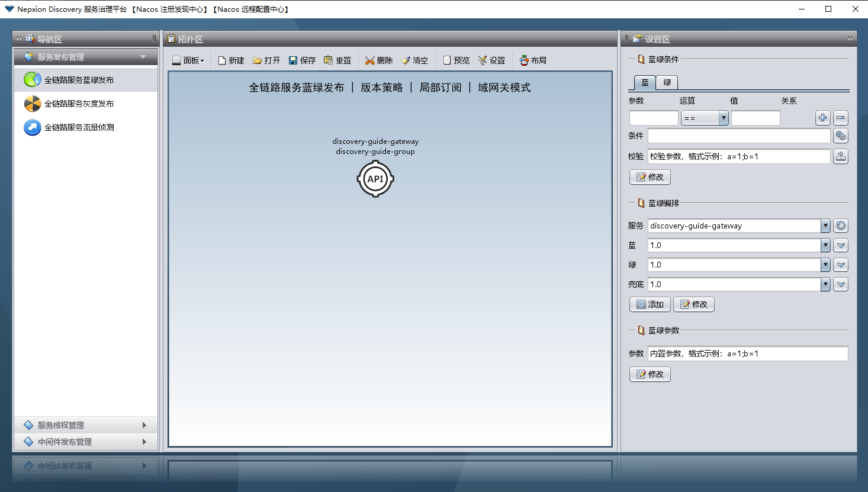The width and height of the screenshot is (868, 492).
Task: Click the topology title text 全链路服务蓝绿发布
Action: tap(297, 88)
